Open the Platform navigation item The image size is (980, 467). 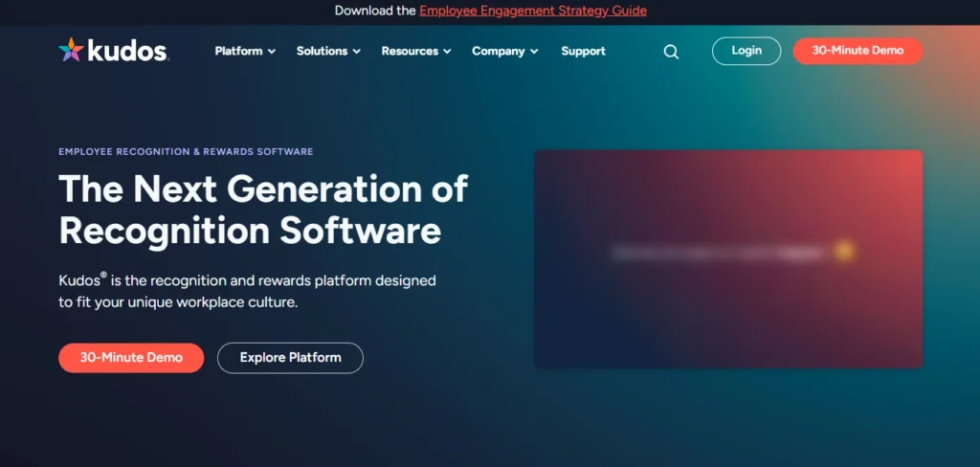pos(238,52)
